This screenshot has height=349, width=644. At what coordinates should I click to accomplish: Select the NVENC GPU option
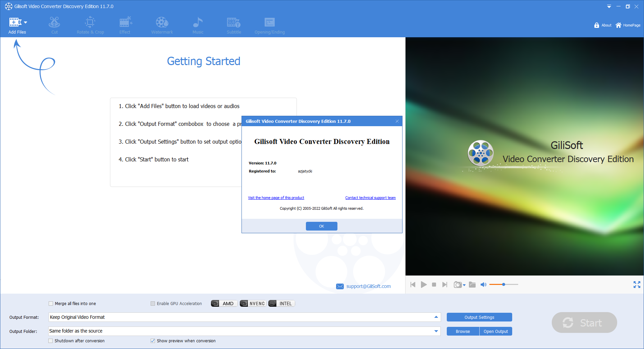(x=253, y=304)
